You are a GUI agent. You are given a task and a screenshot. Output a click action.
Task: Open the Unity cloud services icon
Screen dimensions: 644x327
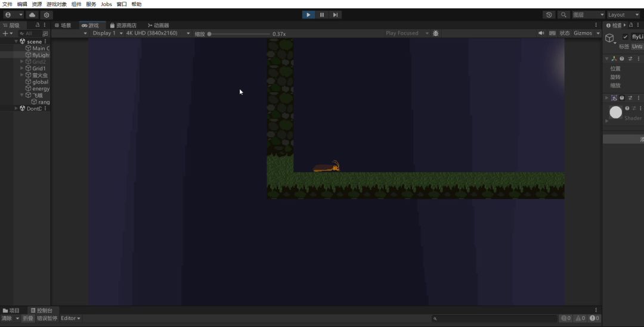pyautogui.click(x=32, y=15)
